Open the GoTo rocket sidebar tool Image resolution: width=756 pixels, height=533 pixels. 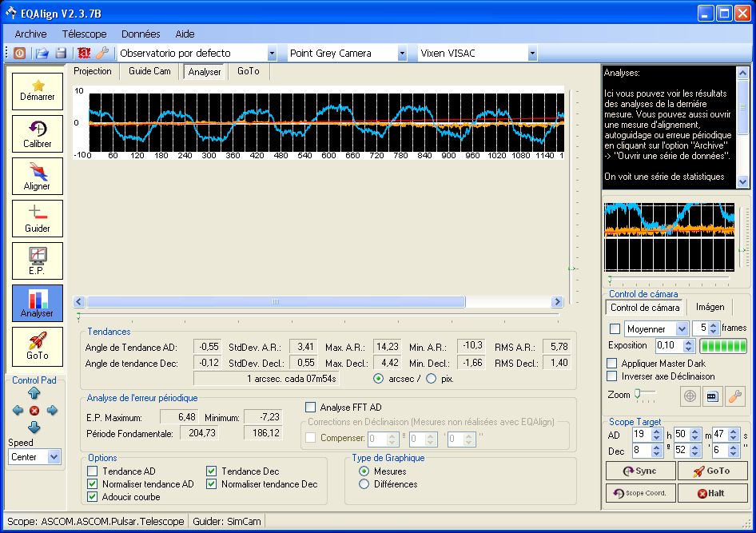tap(37, 345)
